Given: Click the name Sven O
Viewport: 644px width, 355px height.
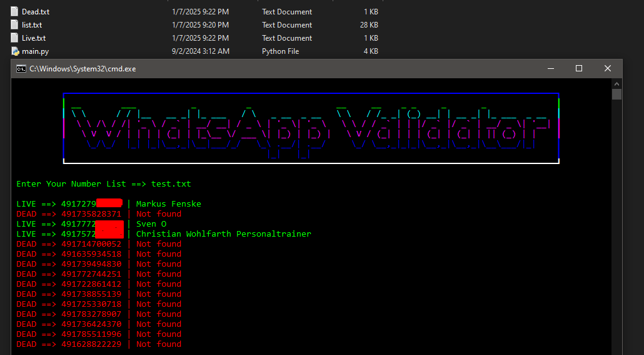Looking at the screenshot, I should [x=151, y=224].
